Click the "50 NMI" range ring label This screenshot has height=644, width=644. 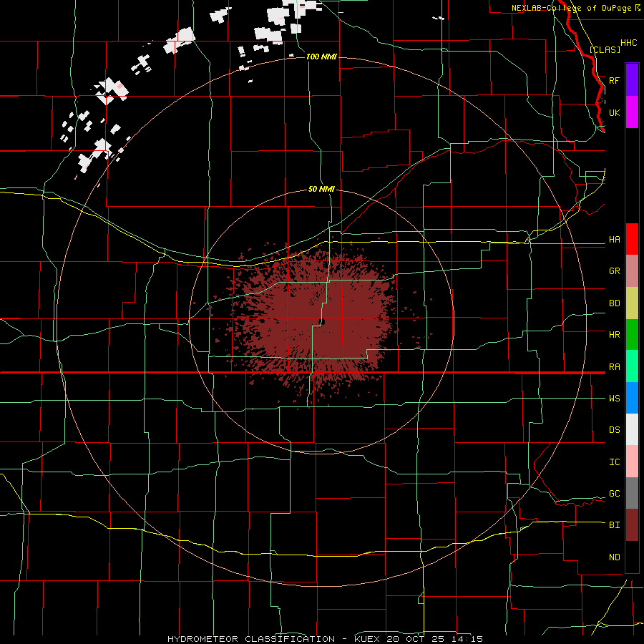tap(321, 189)
